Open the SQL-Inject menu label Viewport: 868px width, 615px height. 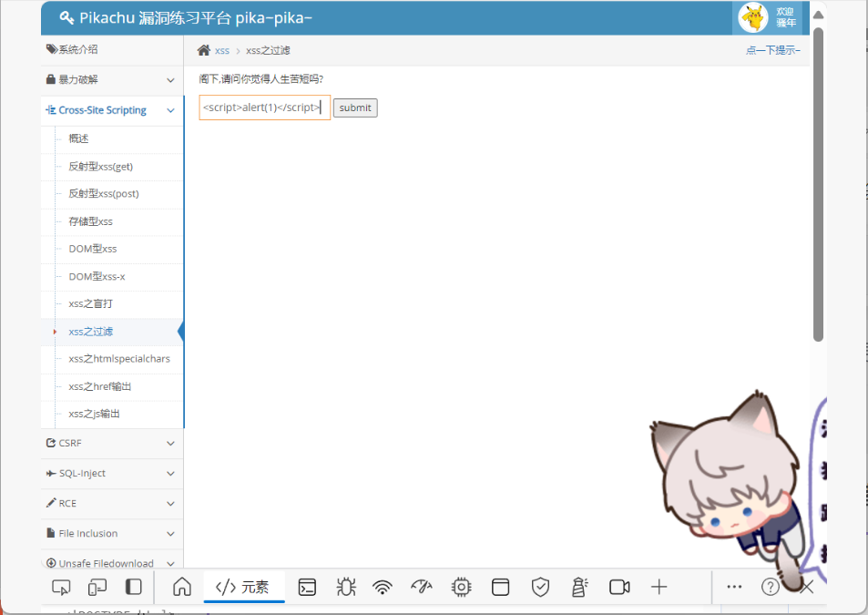82,473
